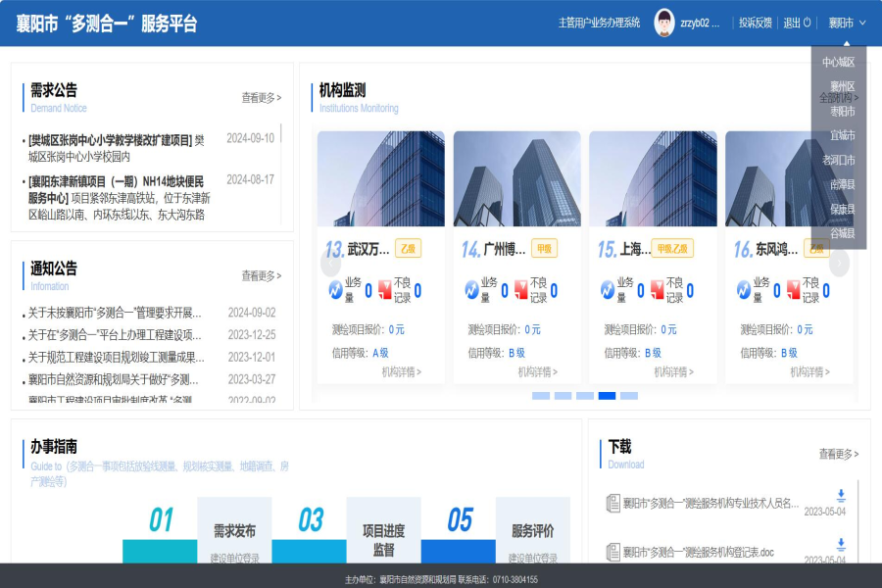Choose 宜城市 in the region menu
This screenshot has width=882, height=588.
[x=842, y=135]
